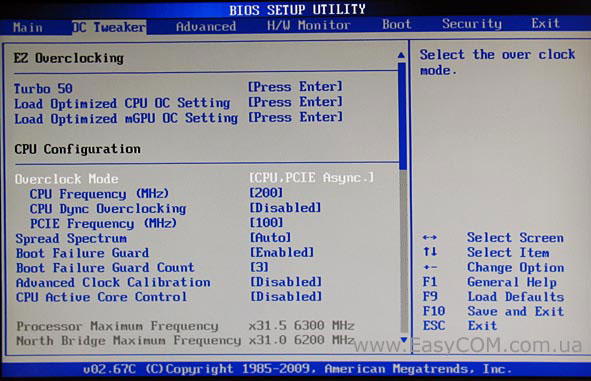The width and height of the screenshot is (591, 381).
Task: Change Spread Spectrum Auto value
Action: click(x=270, y=237)
